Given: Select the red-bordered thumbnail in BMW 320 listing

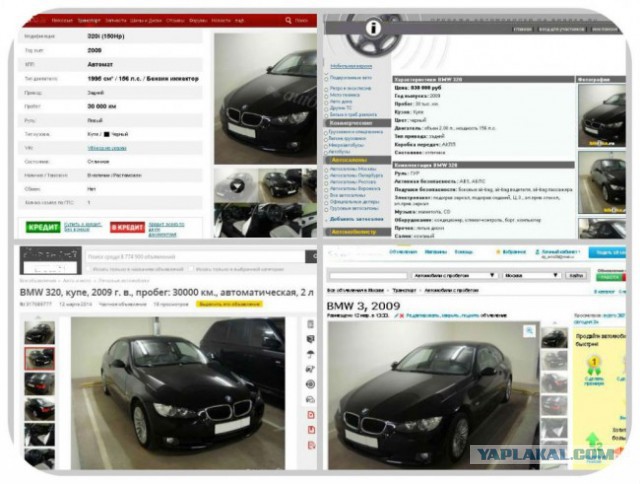Looking at the screenshot, I should (39, 359).
